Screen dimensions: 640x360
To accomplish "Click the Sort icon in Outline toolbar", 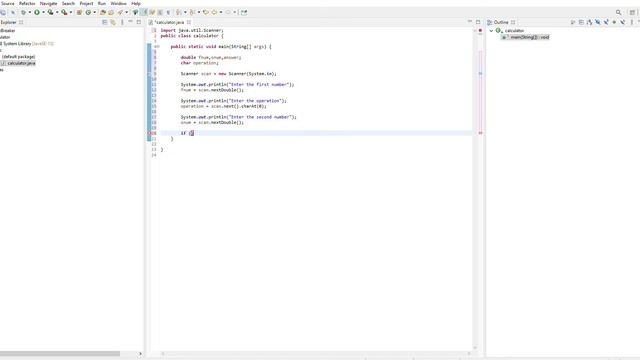I will 590,22.
